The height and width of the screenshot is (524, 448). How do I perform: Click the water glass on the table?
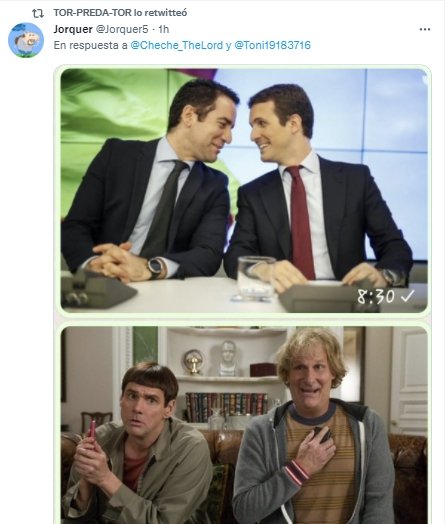click(256, 277)
